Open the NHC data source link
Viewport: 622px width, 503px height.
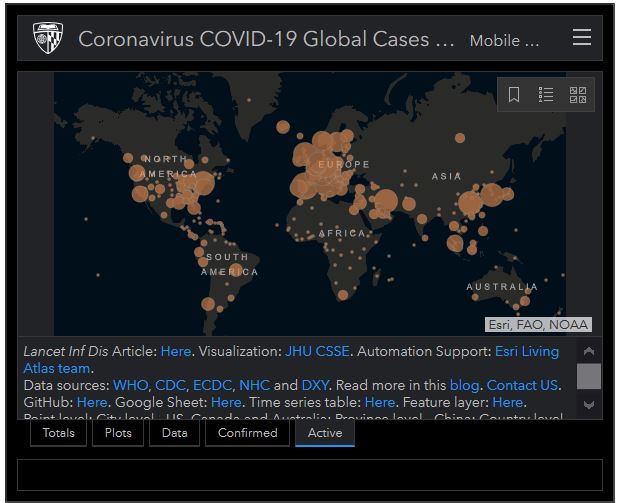254,385
